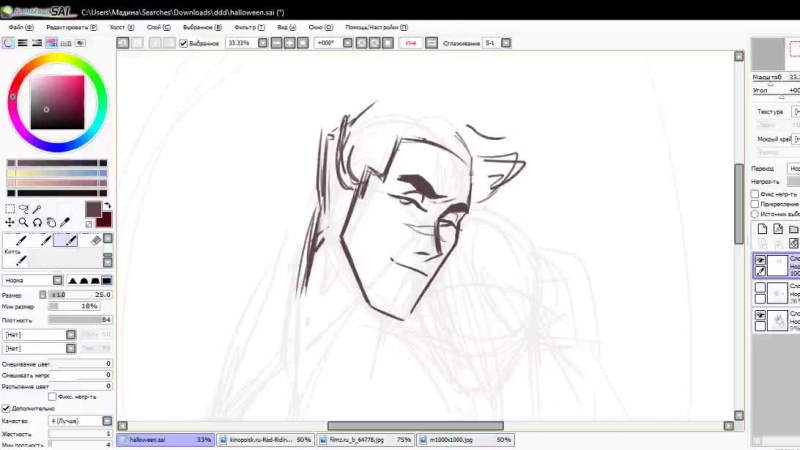Create a new layer in layers panel
Viewport: 800px width, 450px height.
coord(762,229)
